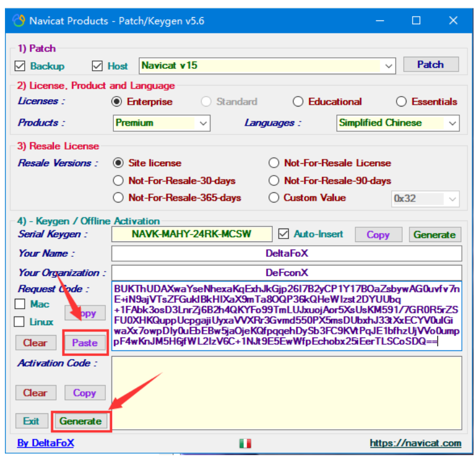The image size is (476, 457).
Task: Toggle the Auto-Insert checkbox
Action: pos(283,234)
